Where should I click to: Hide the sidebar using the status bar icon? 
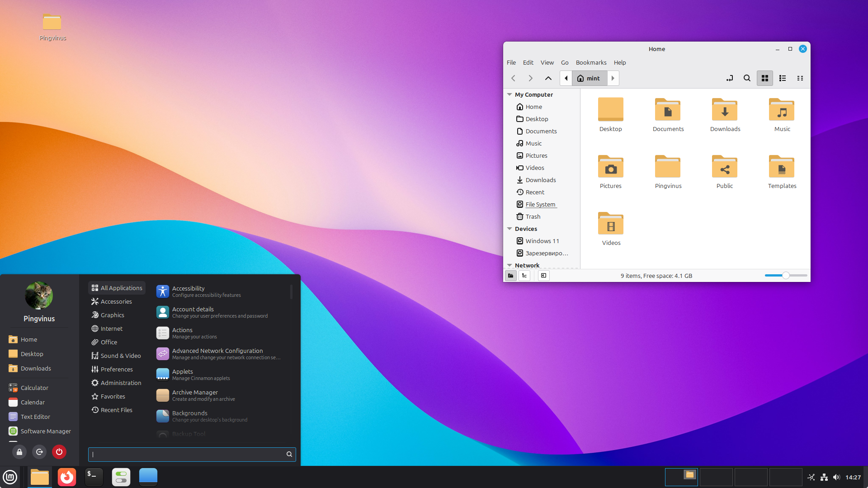click(543, 275)
